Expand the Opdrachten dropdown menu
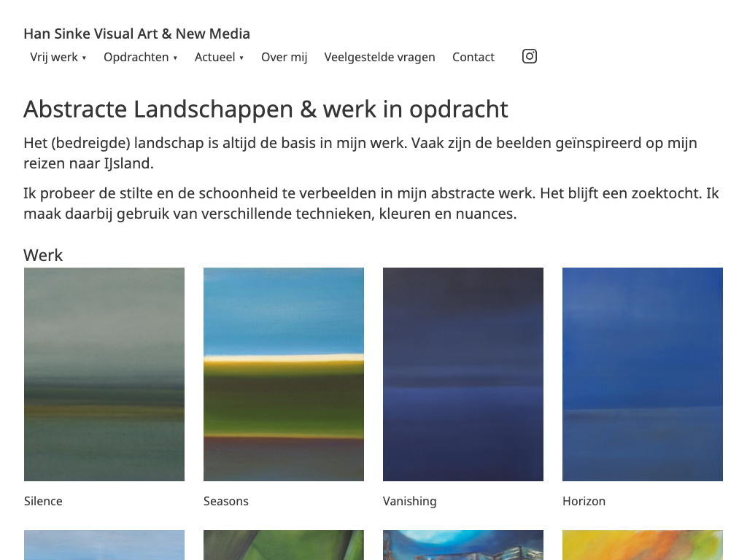747x560 pixels. coord(140,57)
